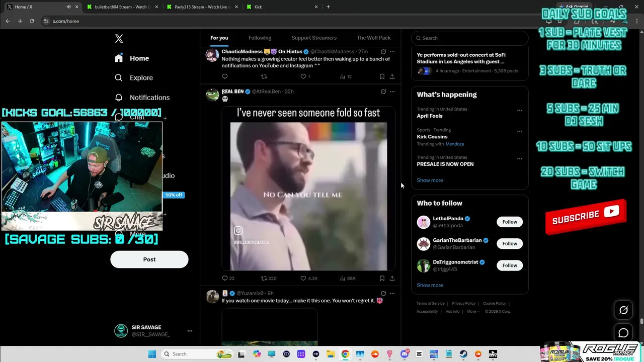644x362 pixels.
Task: Open Discord from the taskbar
Action: (x=405, y=354)
